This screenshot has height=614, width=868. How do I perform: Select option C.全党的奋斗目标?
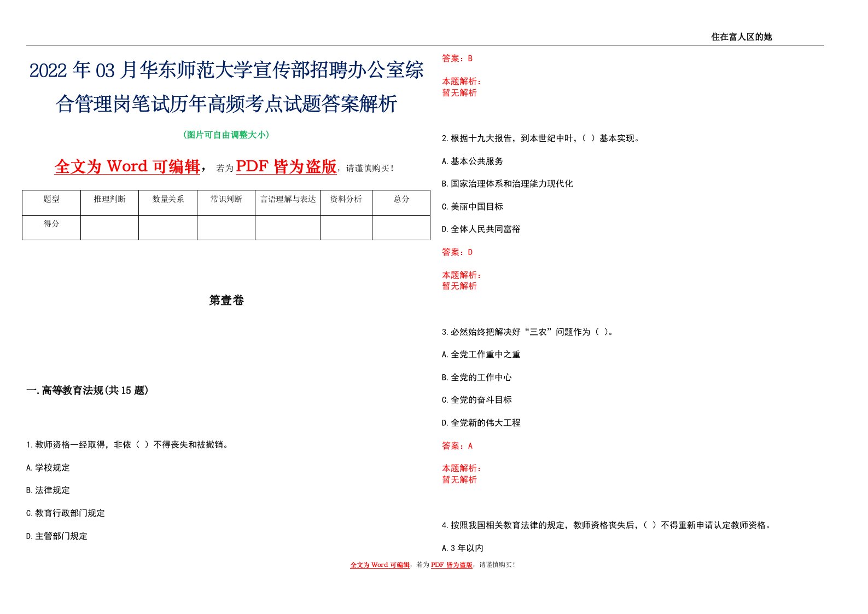[x=477, y=400]
